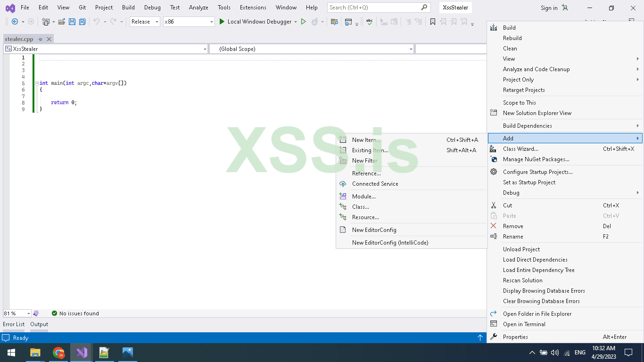Choose New Item... from the Add submenu
The image size is (644, 362).
412,140
